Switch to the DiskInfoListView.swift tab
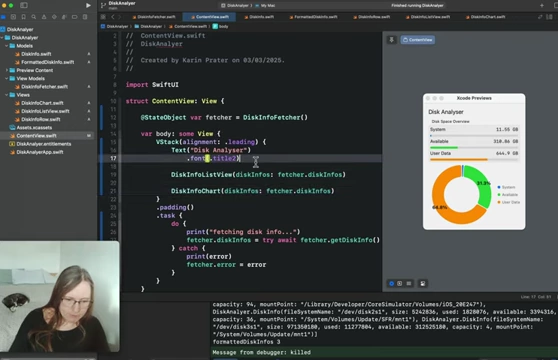Viewport: 558px width, 360px height. click(x=428, y=17)
